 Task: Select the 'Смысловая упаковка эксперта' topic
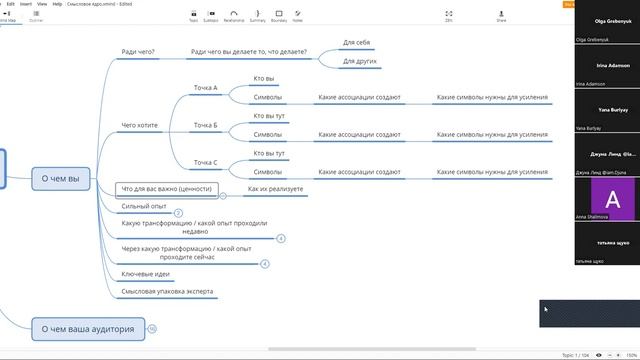(167, 291)
